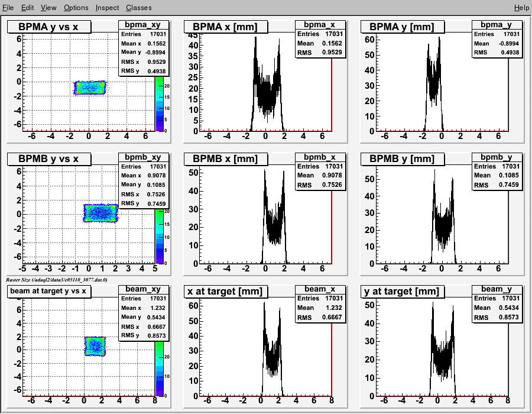Select the 'BPMB x [mm]' plot title

[226, 159]
